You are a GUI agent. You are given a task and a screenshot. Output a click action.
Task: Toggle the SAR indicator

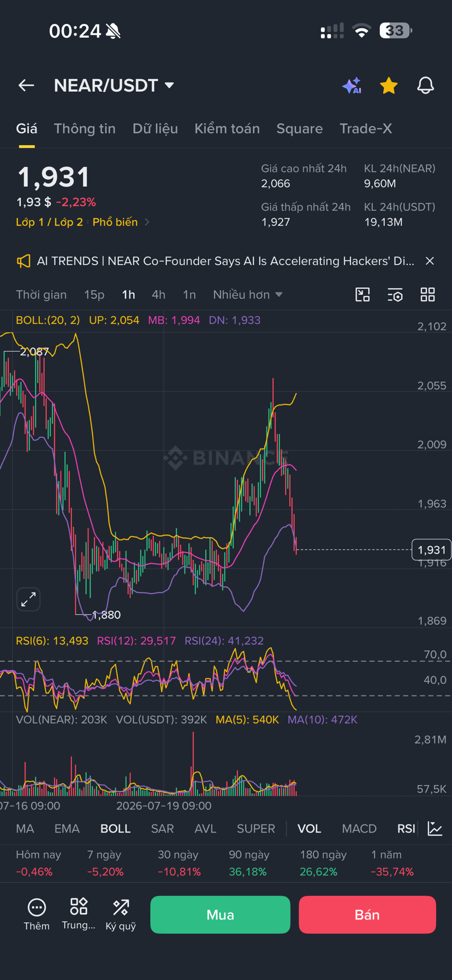162,829
